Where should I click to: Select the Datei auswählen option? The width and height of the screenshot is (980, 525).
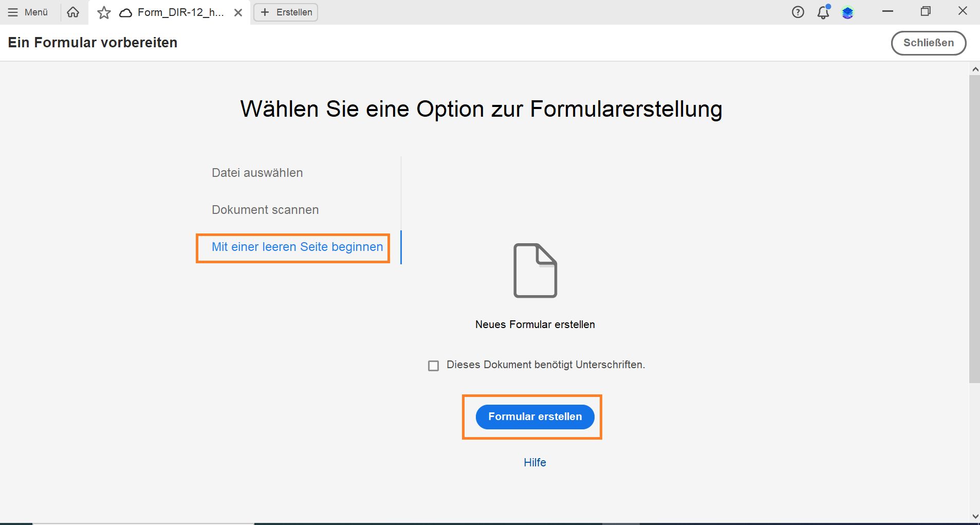click(x=257, y=173)
